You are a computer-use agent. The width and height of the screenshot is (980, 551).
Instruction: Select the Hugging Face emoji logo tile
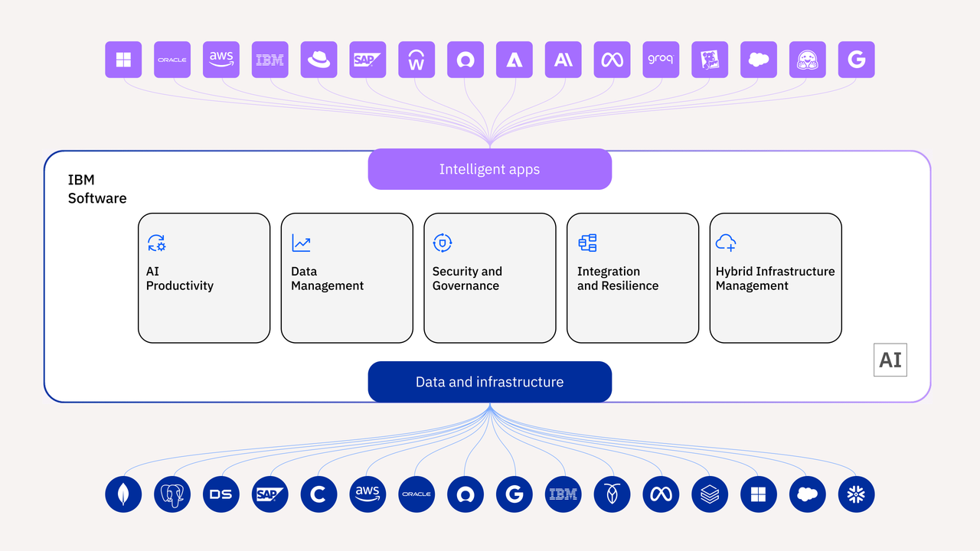tap(808, 60)
